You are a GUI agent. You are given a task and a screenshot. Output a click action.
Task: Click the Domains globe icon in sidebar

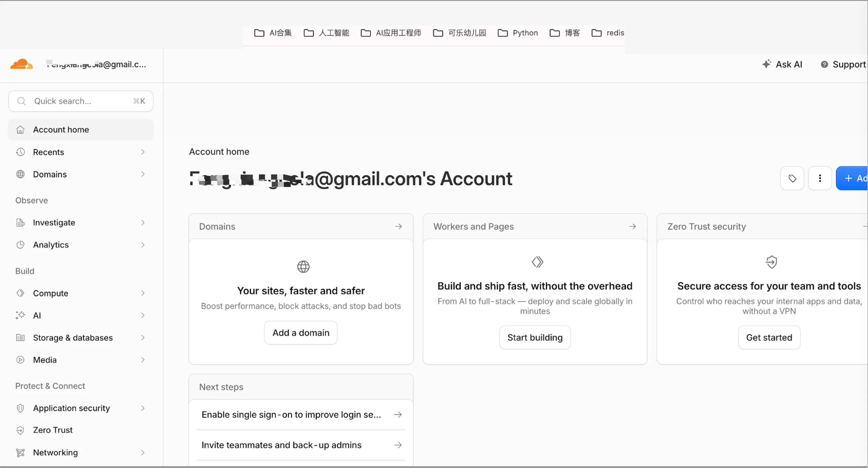click(x=21, y=174)
